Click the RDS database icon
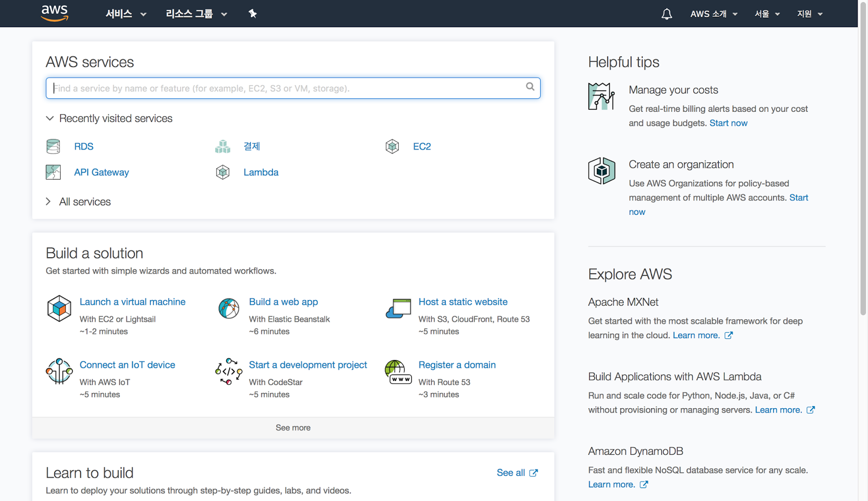The height and width of the screenshot is (501, 868). coord(53,146)
